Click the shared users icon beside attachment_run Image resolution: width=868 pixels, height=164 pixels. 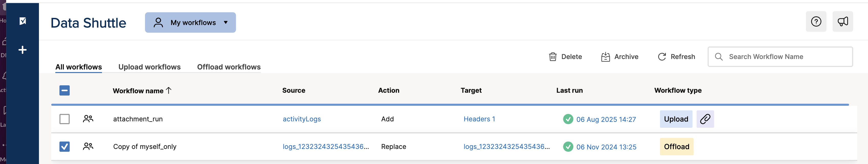tap(88, 119)
